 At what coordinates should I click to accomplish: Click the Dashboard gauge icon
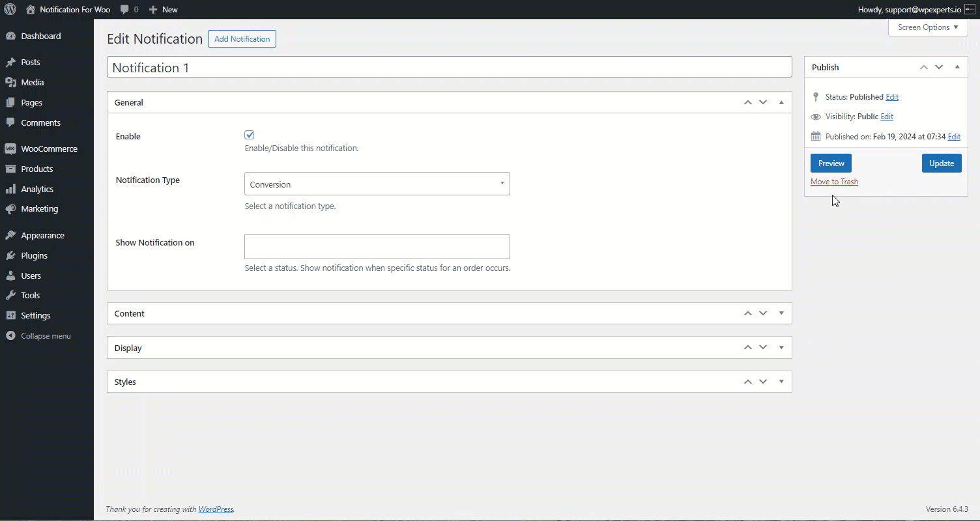(10, 36)
